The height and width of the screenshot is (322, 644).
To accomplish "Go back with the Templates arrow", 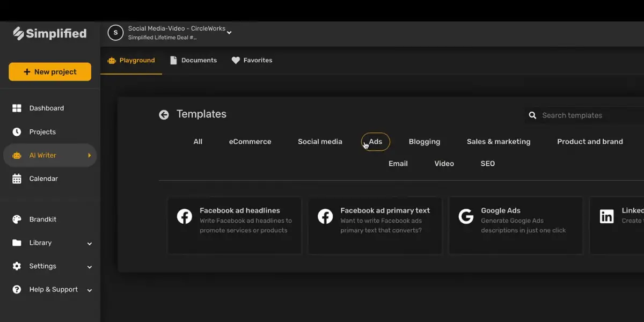I will (x=164, y=115).
